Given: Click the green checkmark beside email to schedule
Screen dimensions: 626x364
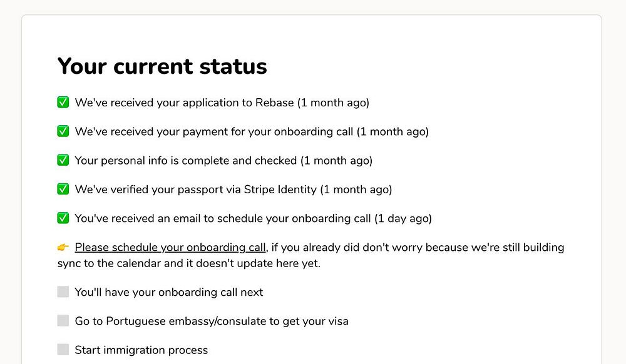Looking at the screenshot, I should coord(63,218).
